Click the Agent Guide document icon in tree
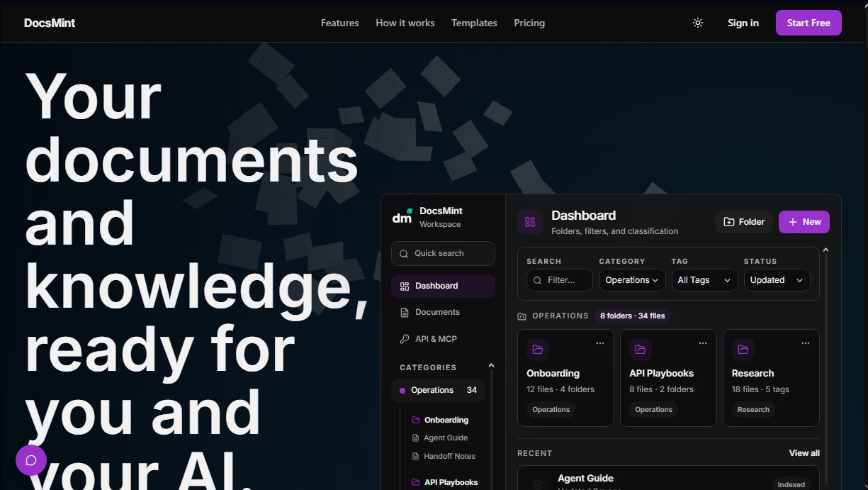The height and width of the screenshot is (490, 868). coord(416,438)
